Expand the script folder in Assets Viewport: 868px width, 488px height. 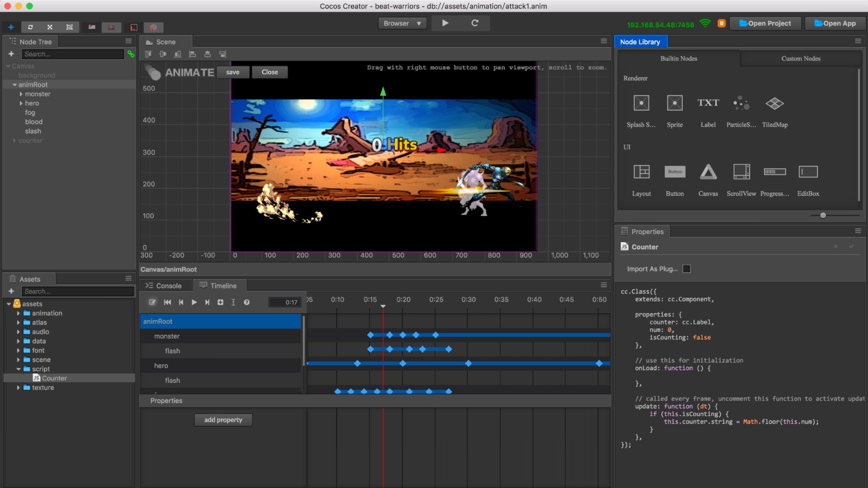click(19, 369)
